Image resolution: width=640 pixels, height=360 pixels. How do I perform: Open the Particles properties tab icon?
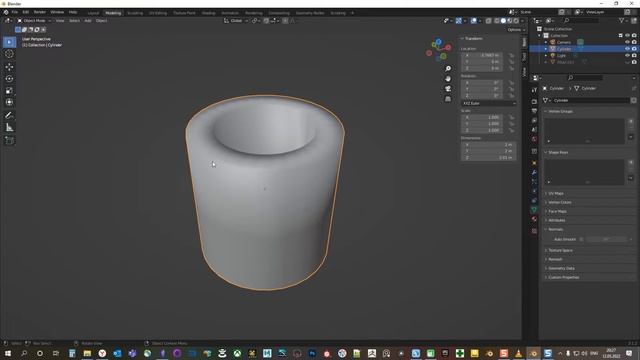(534, 182)
